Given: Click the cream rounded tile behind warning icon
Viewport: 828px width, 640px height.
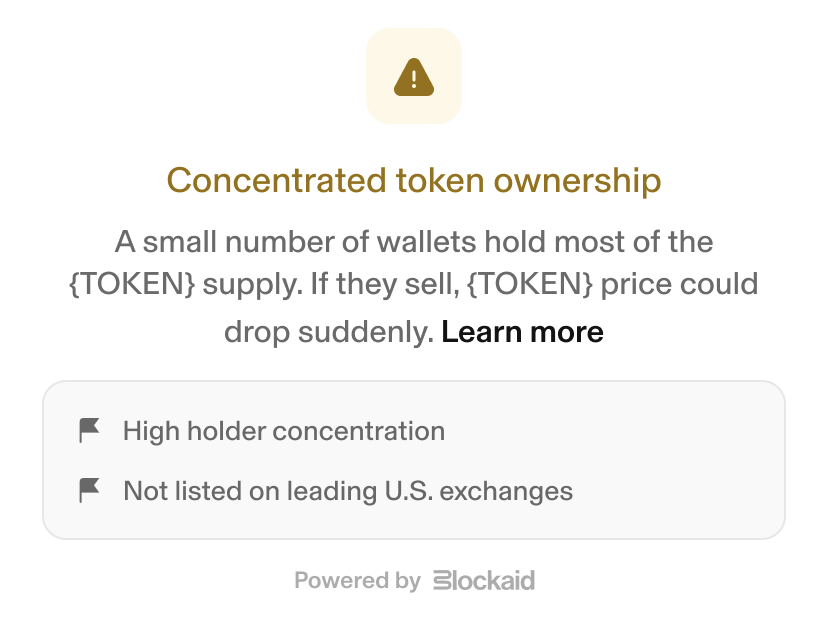Looking at the screenshot, I should click(x=414, y=76).
